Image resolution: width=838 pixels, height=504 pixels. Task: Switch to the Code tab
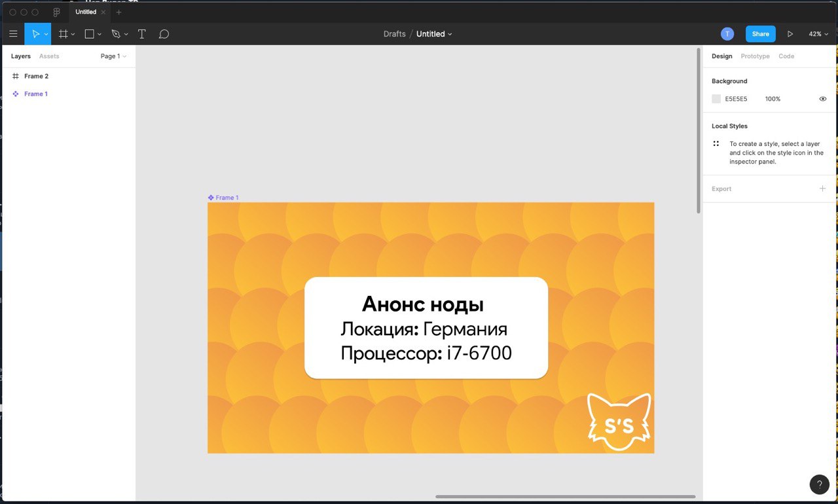[x=786, y=56]
